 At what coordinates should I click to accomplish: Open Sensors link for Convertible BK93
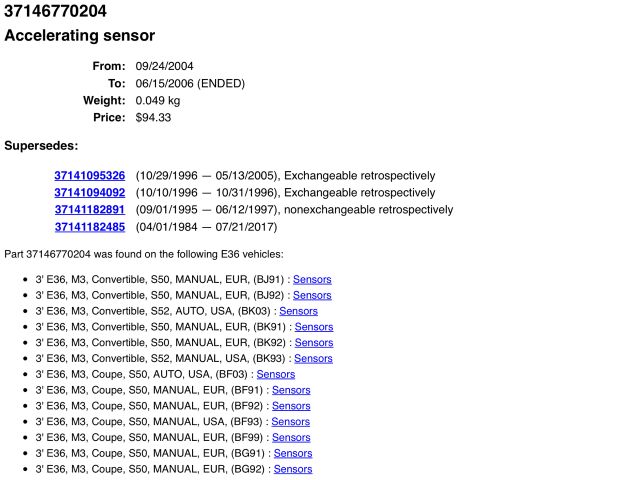(313, 358)
